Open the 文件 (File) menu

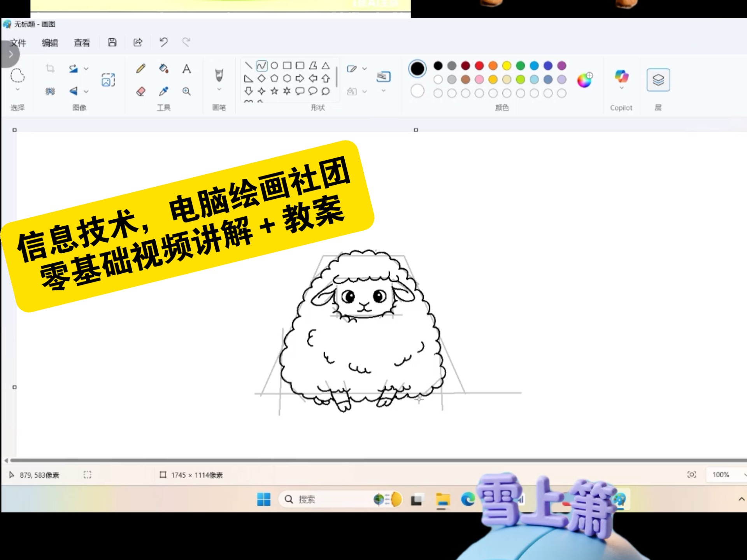point(18,43)
